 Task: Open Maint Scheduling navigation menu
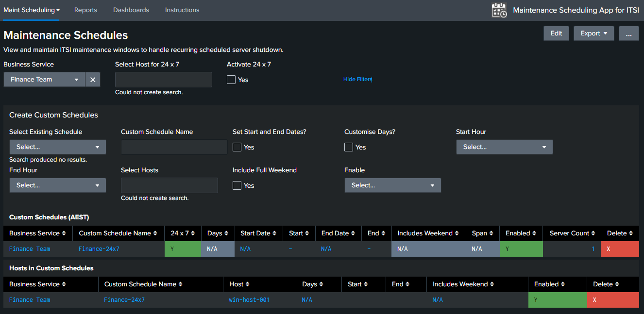tap(32, 10)
